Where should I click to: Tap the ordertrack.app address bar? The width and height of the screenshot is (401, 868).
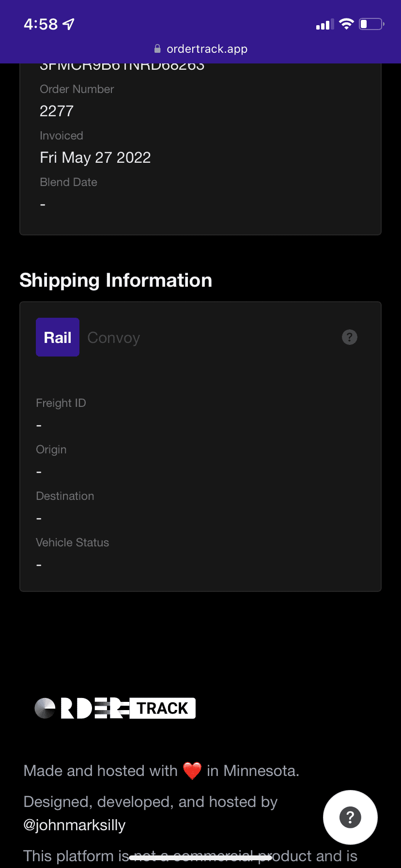click(207, 49)
